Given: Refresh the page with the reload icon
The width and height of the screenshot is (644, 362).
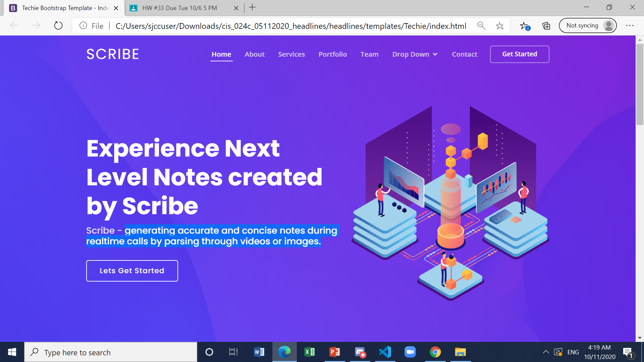Looking at the screenshot, I should (x=58, y=25).
